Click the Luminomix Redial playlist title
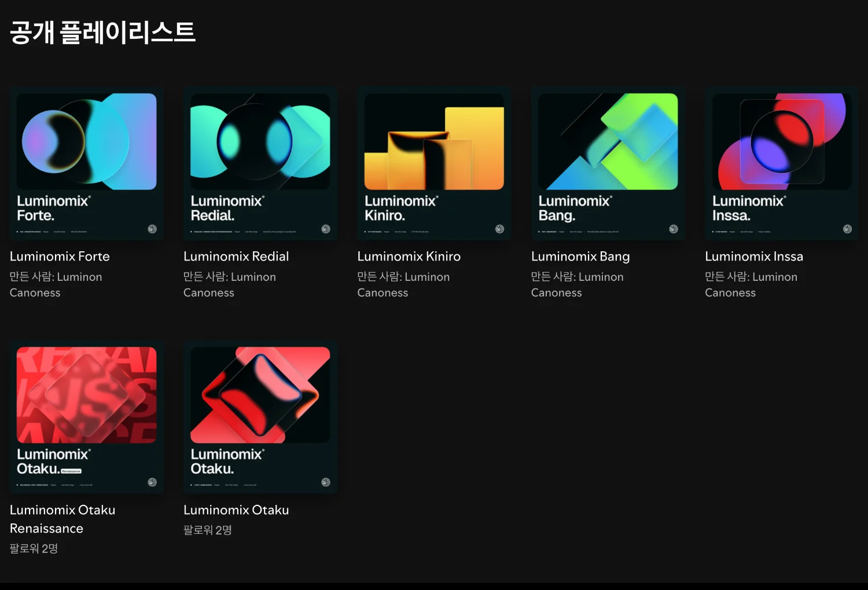This screenshot has height=590, width=868. point(236,256)
